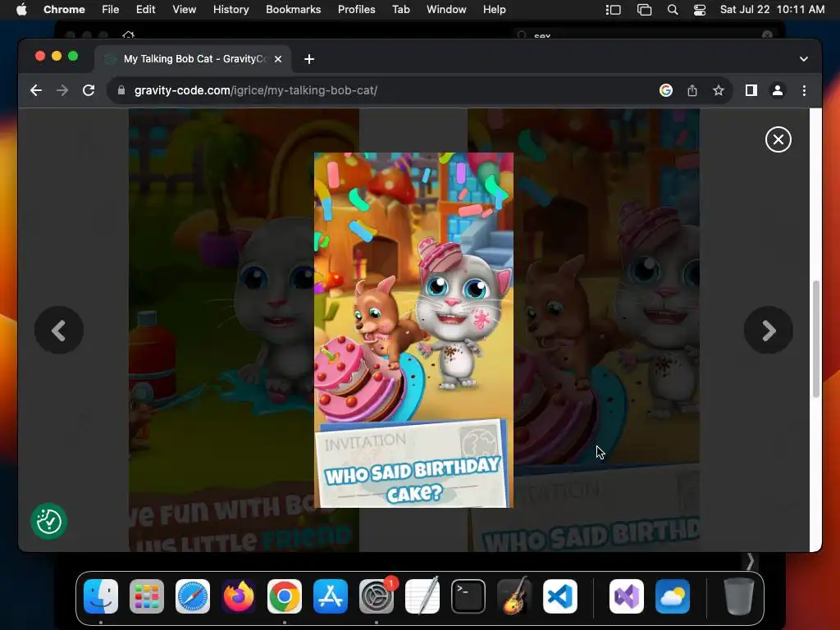Launch GarageBand from the Dock

click(514, 596)
